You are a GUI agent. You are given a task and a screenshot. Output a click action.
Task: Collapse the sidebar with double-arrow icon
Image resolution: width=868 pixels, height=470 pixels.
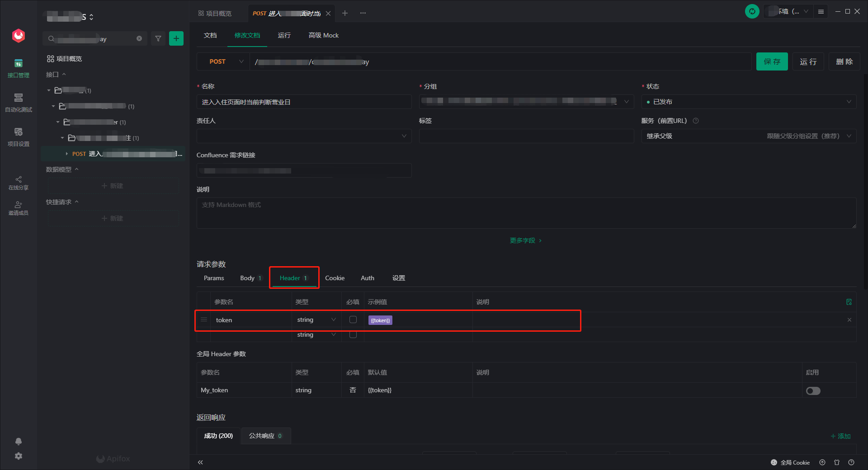[x=200, y=462]
